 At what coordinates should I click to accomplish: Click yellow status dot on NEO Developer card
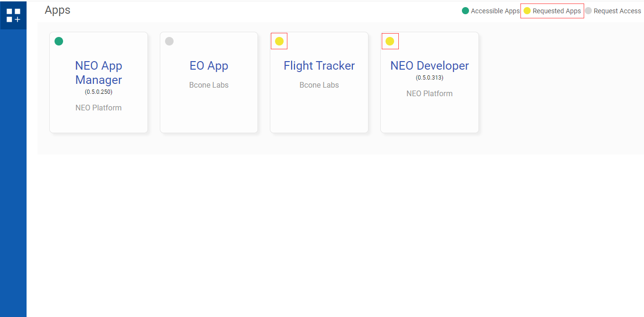coord(390,41)
